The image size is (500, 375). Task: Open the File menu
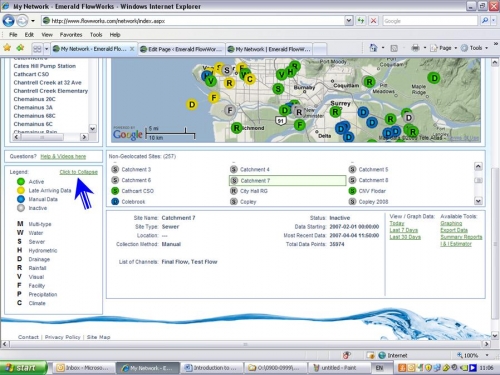[x=13, y=35]
